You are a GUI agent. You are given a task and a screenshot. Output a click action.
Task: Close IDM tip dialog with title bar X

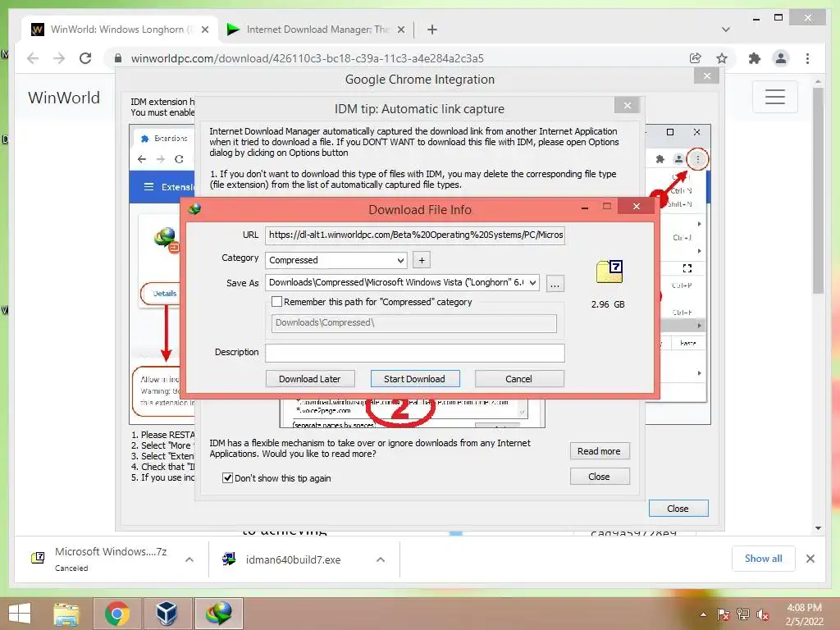tap(628, 105)
